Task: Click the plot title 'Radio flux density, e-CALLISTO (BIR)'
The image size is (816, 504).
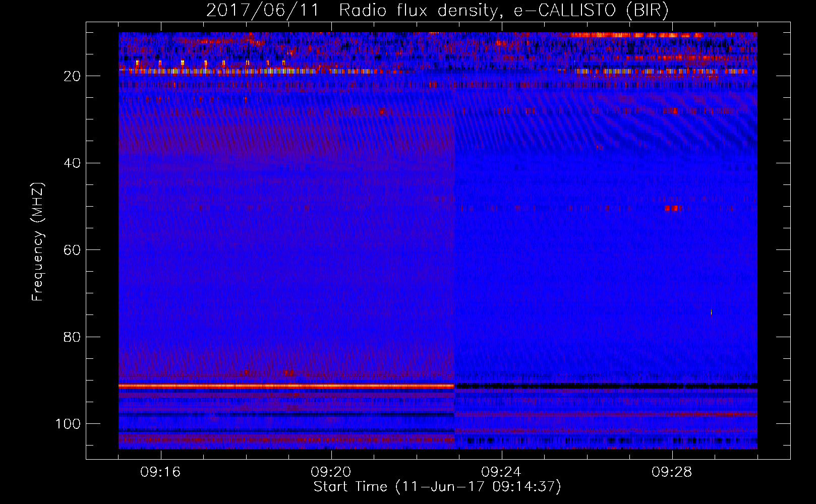Action: coord(504,11)
